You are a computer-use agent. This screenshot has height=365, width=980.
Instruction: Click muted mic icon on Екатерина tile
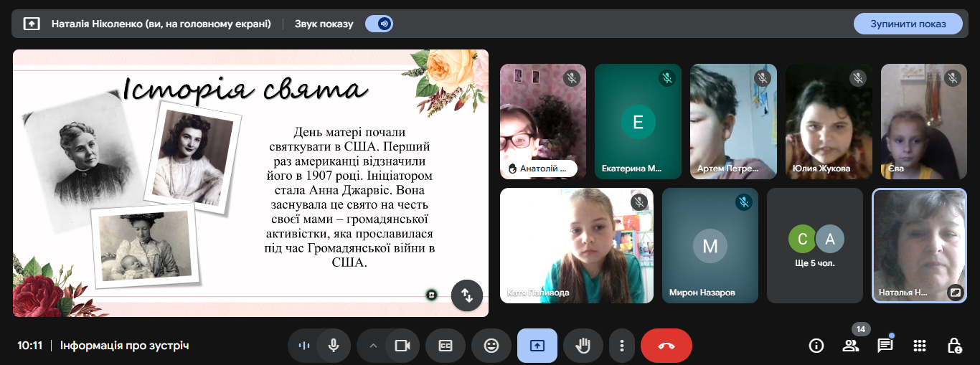667,78
